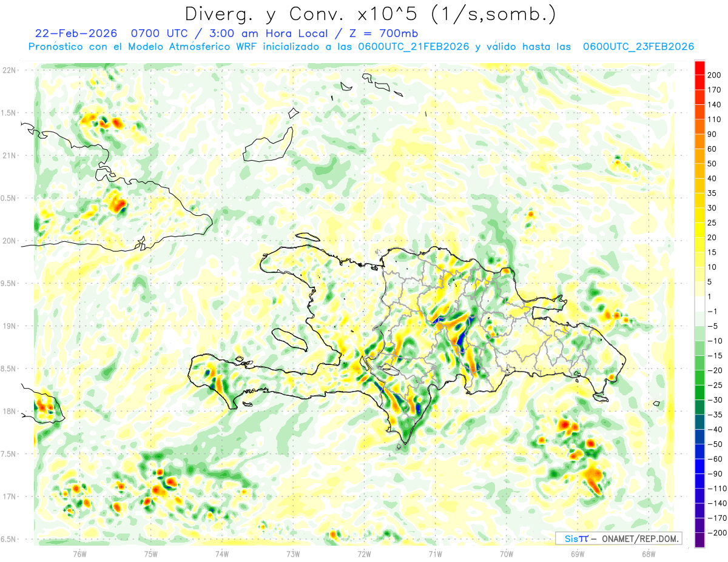This screenshot has height=562, width=728.
Task: Click the '74W' longitude axis label
Action: [x=222, y=554]
